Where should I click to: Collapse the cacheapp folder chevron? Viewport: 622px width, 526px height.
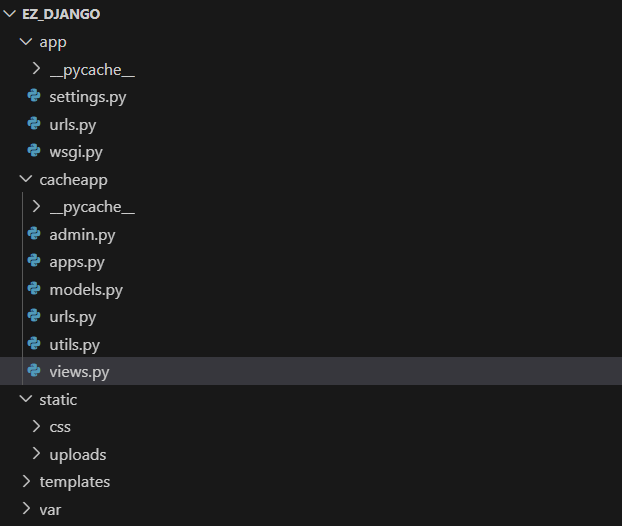[x=26, y=180]
